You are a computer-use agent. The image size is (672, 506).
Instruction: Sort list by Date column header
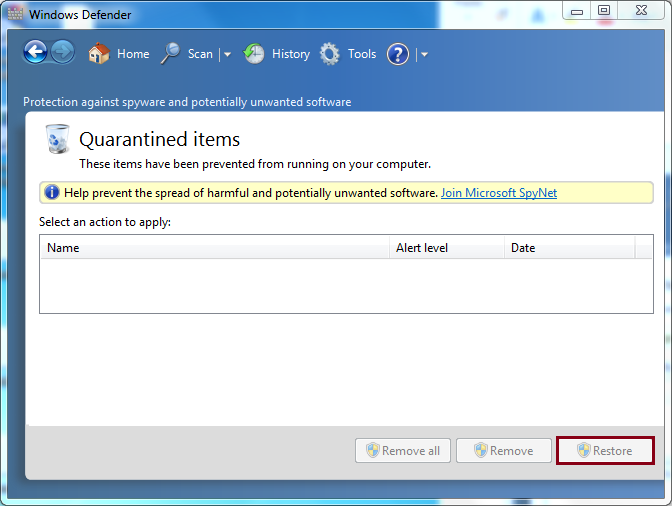pos(570,248)
